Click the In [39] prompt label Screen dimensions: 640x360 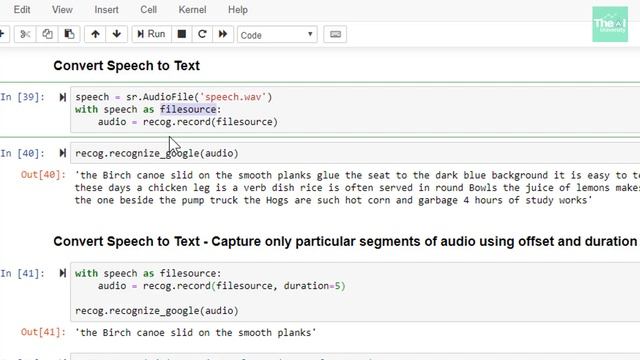click(22, 97)
